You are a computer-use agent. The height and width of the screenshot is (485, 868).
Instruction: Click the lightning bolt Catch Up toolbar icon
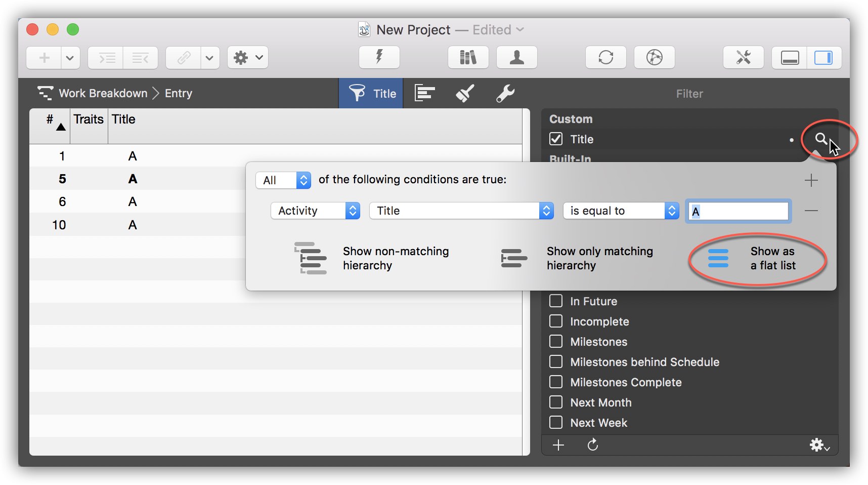[x=378, y=57]
